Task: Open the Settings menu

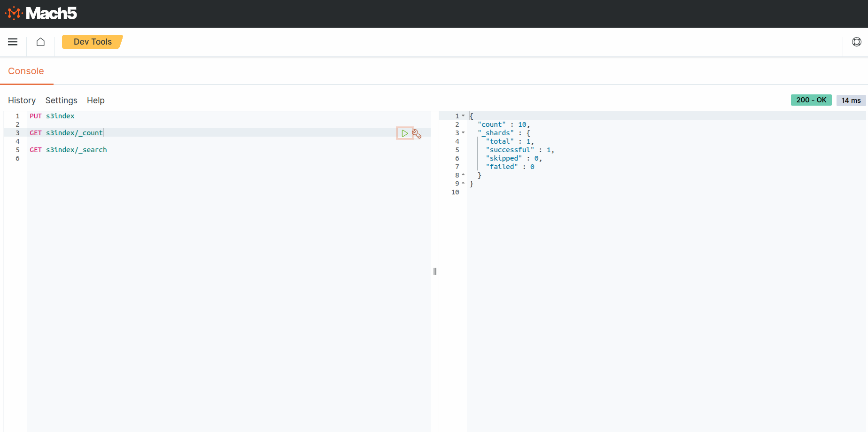Action: pyautogui.click(x=61, y=100)
